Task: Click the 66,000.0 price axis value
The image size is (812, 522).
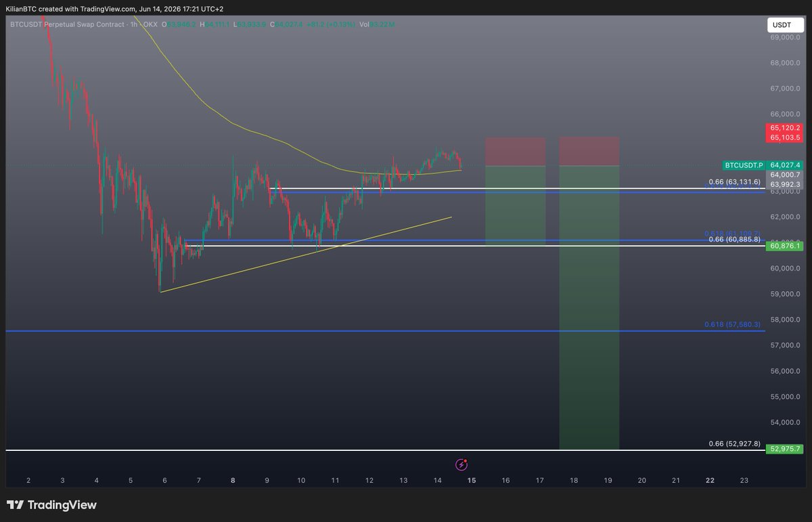Action: [x=785, y=114]
